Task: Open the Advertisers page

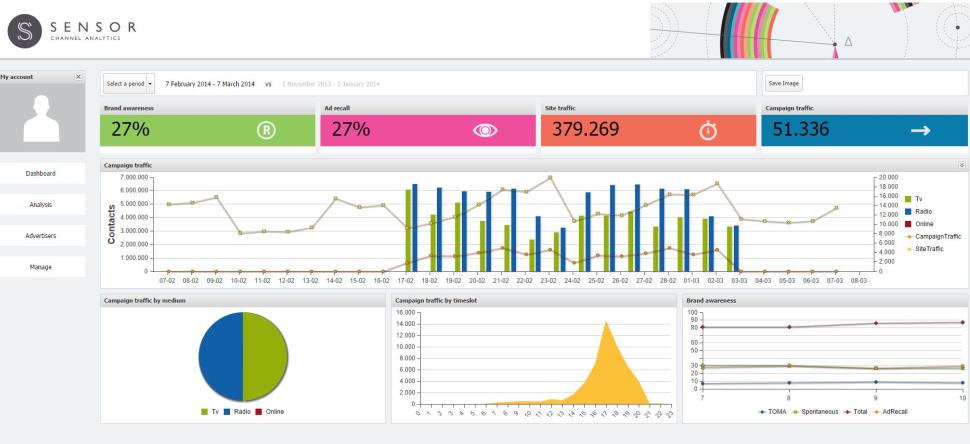Action: 42,236
